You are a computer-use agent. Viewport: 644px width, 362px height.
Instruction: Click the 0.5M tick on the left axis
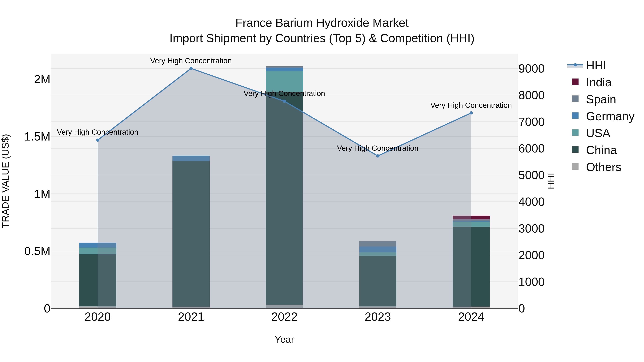coord(37,251)
